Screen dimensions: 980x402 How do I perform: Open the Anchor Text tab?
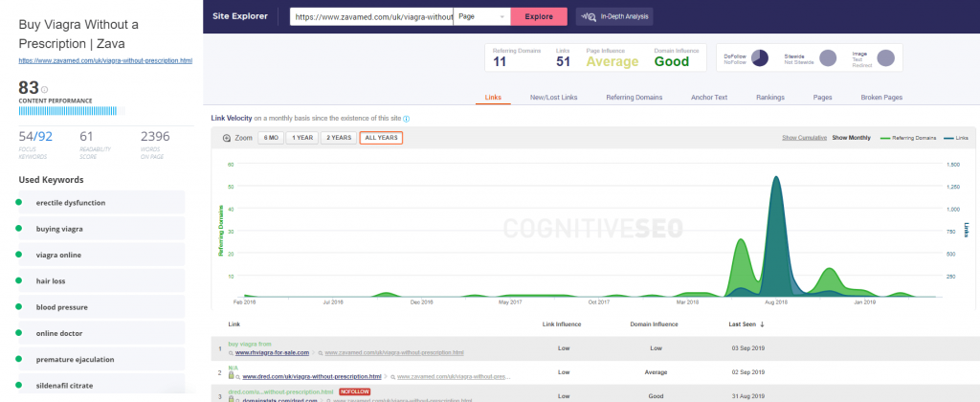[709, 98]
